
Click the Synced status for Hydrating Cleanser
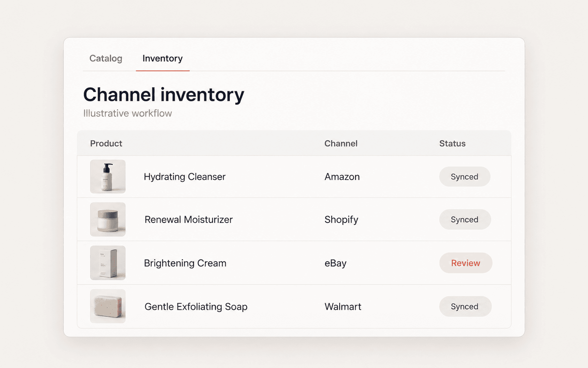coord(465,177)
